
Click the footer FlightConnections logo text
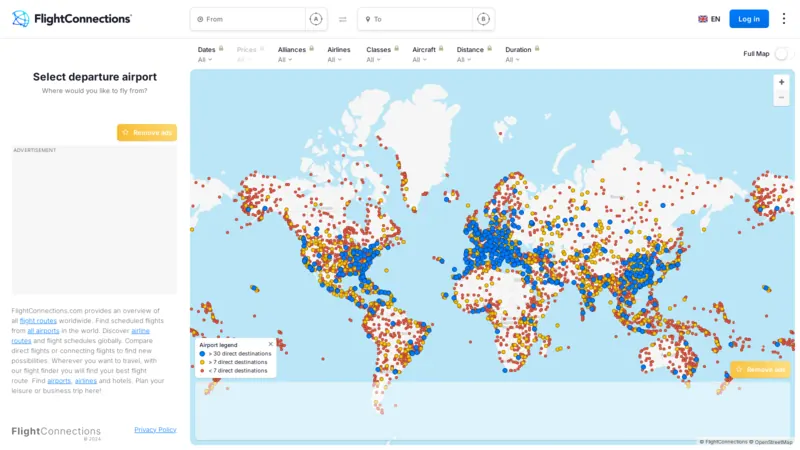point(56,432)
